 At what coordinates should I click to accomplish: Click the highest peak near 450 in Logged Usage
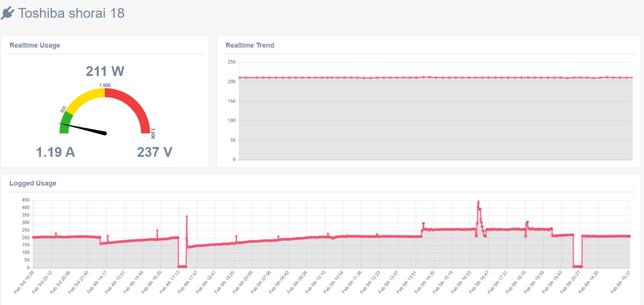(x=478, y=202)
